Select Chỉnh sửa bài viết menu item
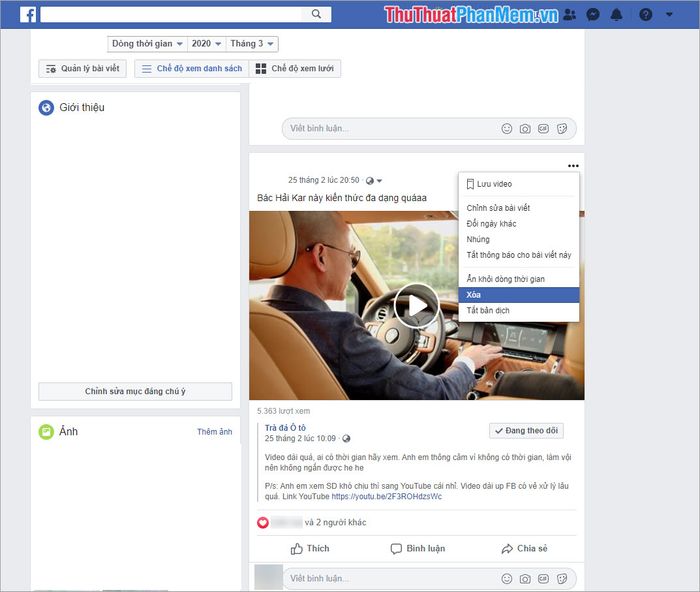 click(x=519, y=208)
